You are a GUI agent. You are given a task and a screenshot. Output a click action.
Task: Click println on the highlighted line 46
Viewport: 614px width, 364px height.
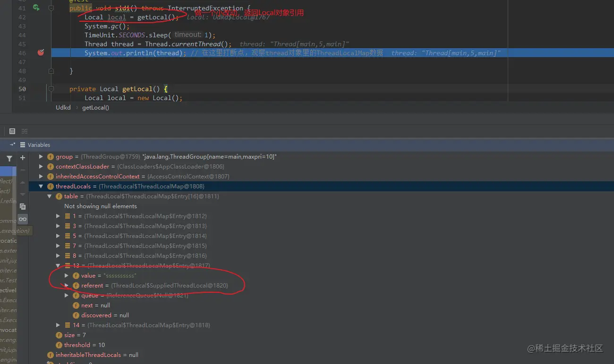139,53
